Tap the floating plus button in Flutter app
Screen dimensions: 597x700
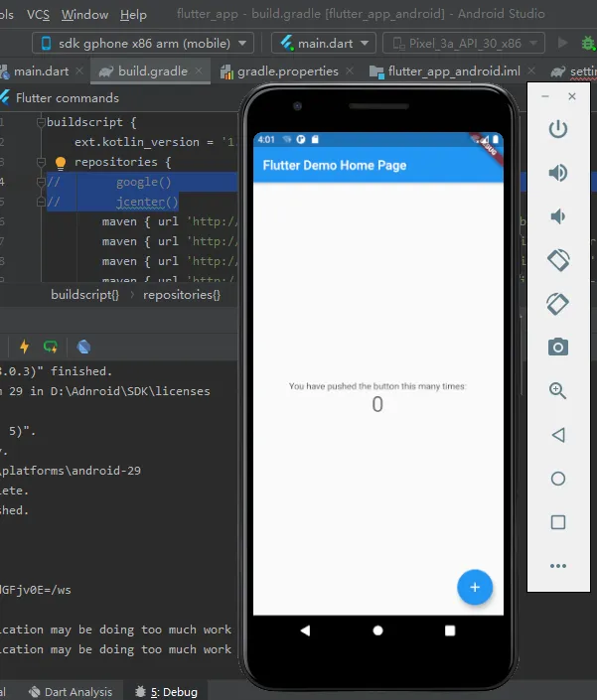point(475,587)
